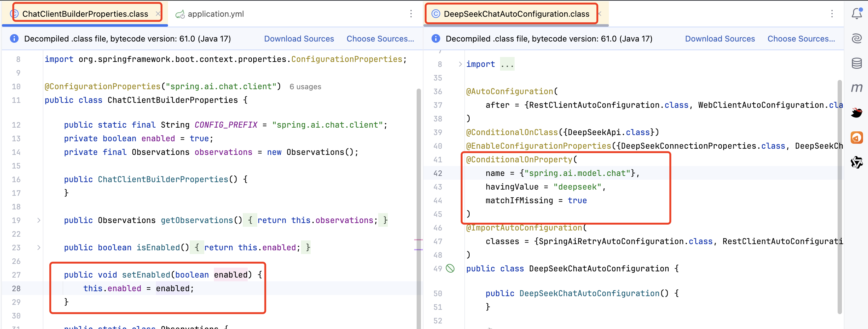Click DeepSeekApi.class reference on line 39
This screenshot has height=329, width=868.
coord(609,132)
